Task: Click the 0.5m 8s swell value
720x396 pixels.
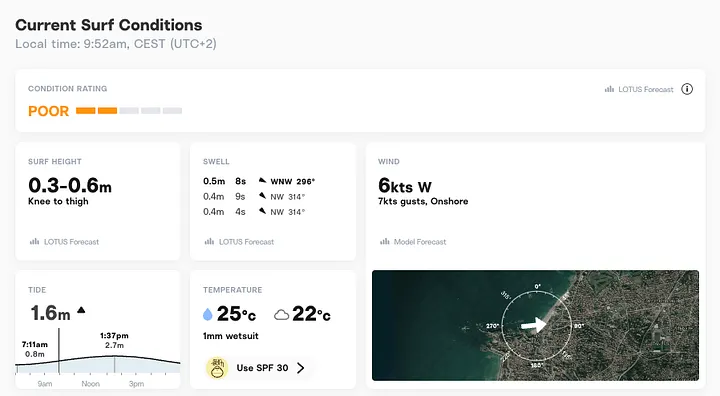Action: (x=225, y=181)
